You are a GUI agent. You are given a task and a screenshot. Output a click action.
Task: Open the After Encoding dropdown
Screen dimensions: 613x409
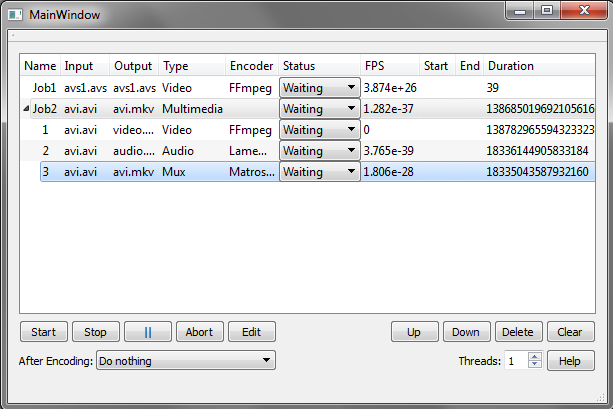(x=185, y=360)
